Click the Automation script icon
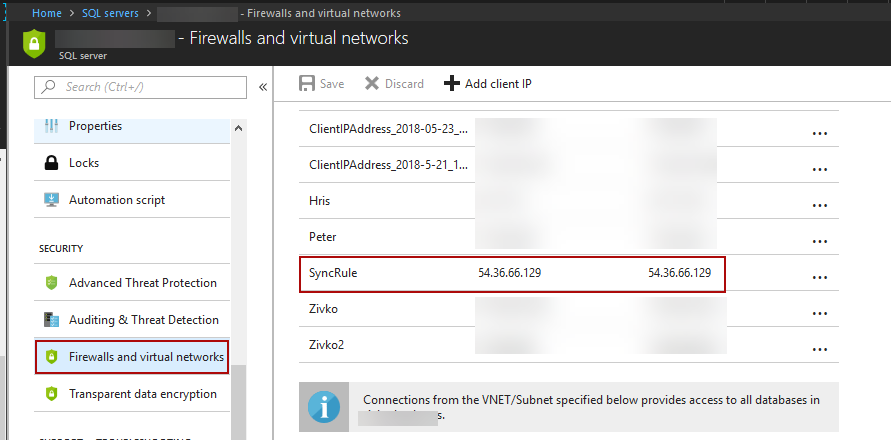 pyautogui.click(x=51, y=200)
